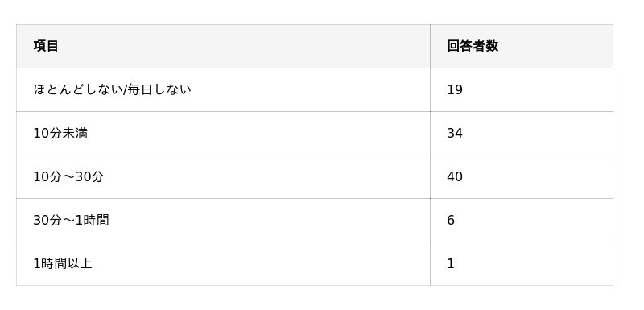The image size is (644, 310).
Task: Select the 10分～30分 row label
Action: click(x=68, y=176)
